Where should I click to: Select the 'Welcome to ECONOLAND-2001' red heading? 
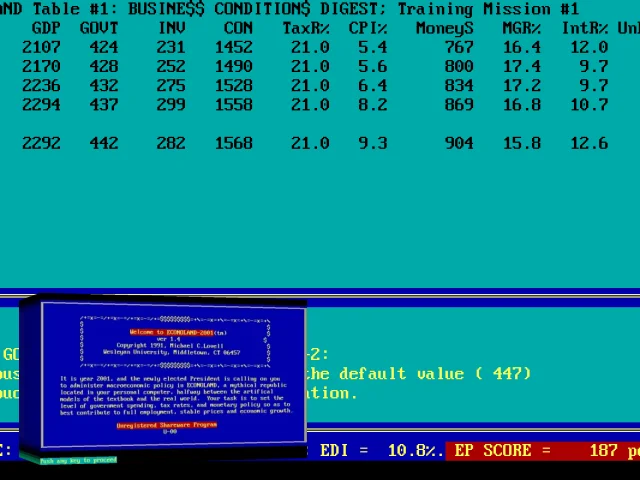point(171,332)
